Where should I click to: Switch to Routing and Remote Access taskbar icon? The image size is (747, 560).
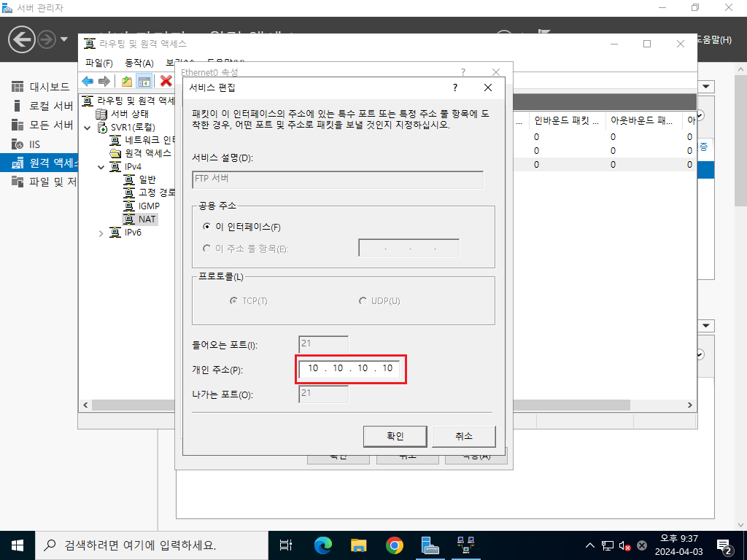tap(466, 545)
